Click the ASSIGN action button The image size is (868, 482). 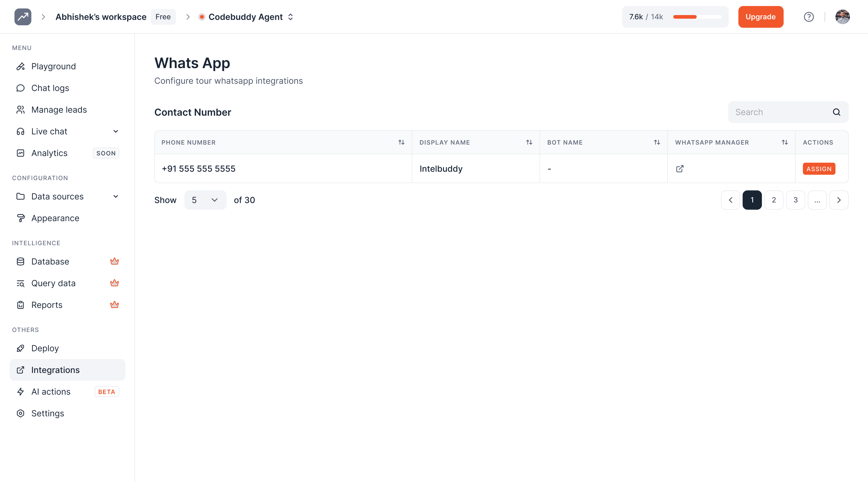pyautogui.click(x=819, y=169)
